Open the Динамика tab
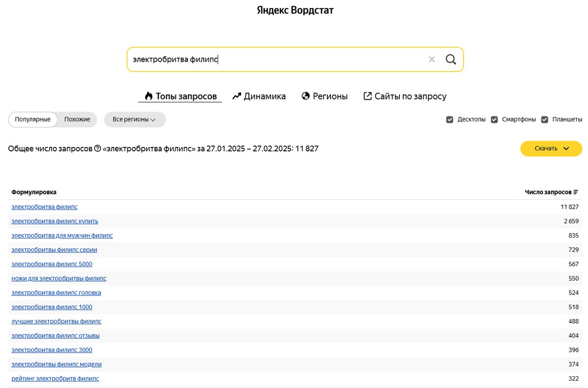The width and height of the screenshot is (588, 388). tap(259, 96)
